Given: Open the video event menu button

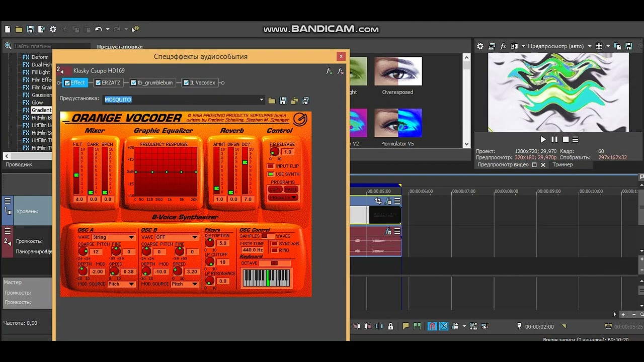Looking at the screenshot, I should (397, 201).
